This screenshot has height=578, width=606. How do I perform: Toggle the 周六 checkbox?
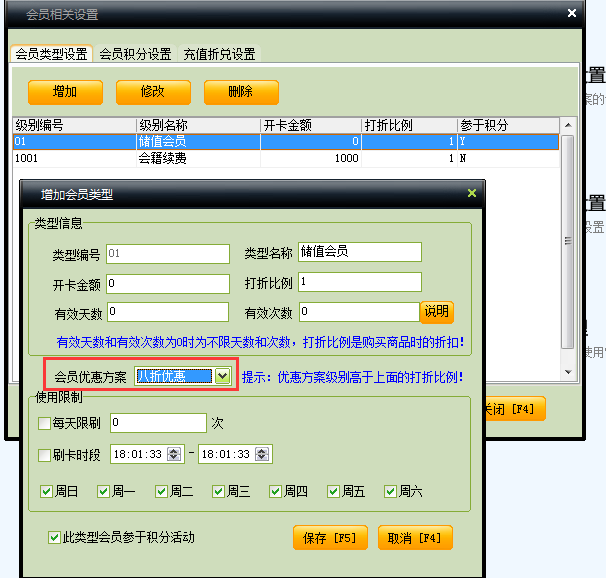click(x=391, y=491)
